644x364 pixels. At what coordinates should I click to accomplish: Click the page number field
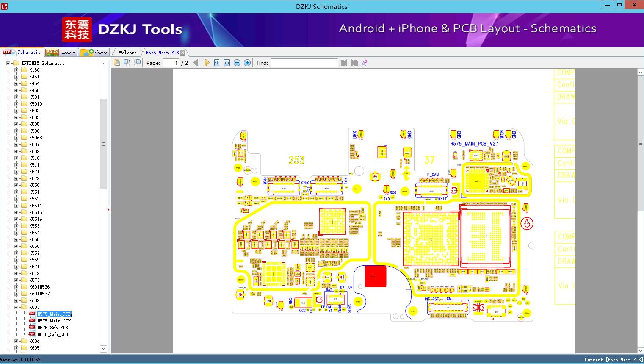tap(171, 63)
